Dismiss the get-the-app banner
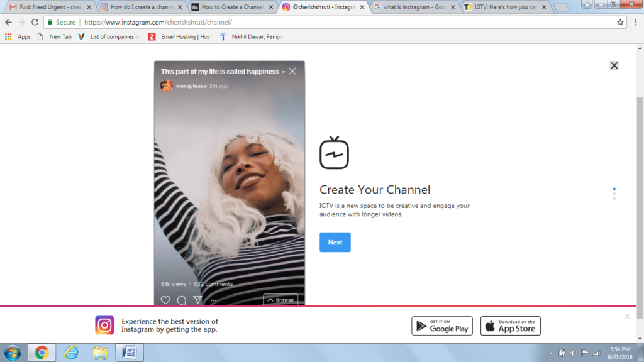The width and height of the screenshot is (644, 362). [627, 317]
